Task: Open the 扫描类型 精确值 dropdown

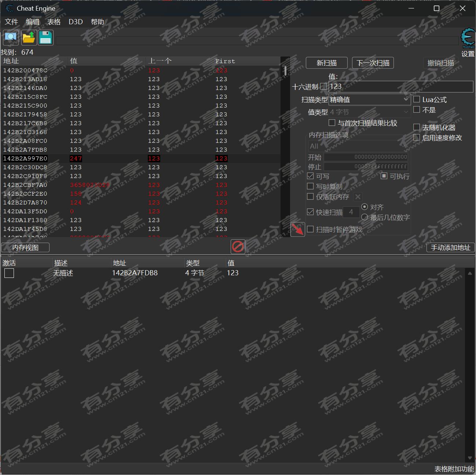Action: click(x=370, y=99)
